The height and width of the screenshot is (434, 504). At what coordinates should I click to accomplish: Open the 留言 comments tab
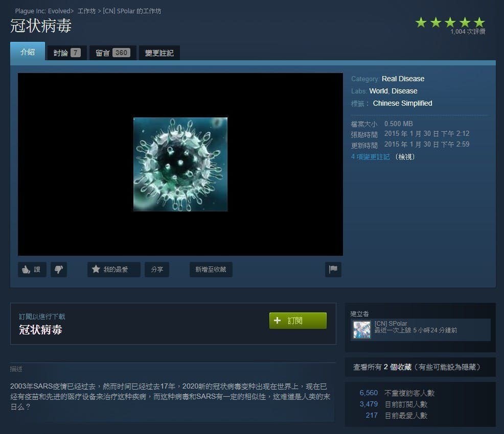(x=112, y=52)
